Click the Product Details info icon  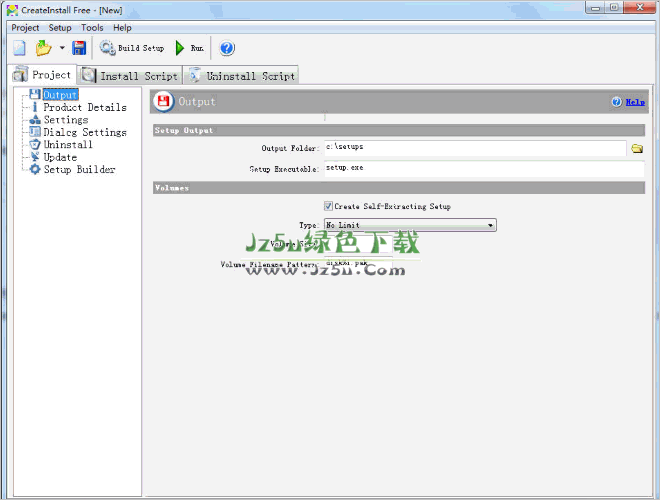click(x=35, y=107)
